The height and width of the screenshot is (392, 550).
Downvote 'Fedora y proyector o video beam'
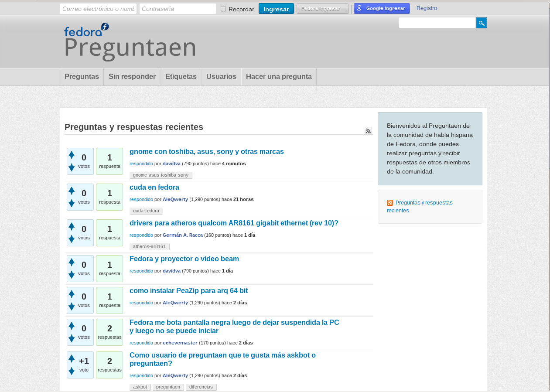pyautogui.click(x=72, y=275)
